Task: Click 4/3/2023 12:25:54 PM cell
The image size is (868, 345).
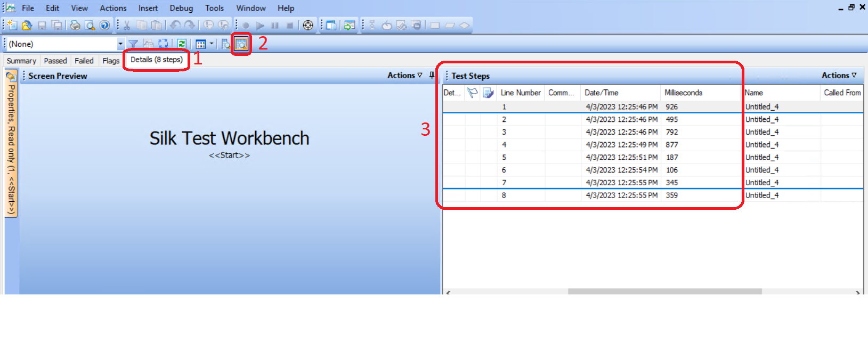Action: coord(621,170)
